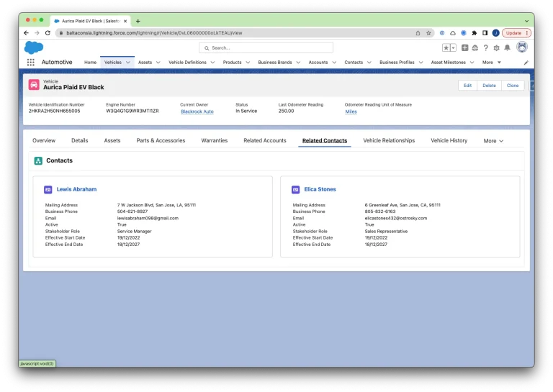The width and height of the screenshot is (553, 392).
Task: Open the Blackrock Auto owner link
Action: coord(197,111)
